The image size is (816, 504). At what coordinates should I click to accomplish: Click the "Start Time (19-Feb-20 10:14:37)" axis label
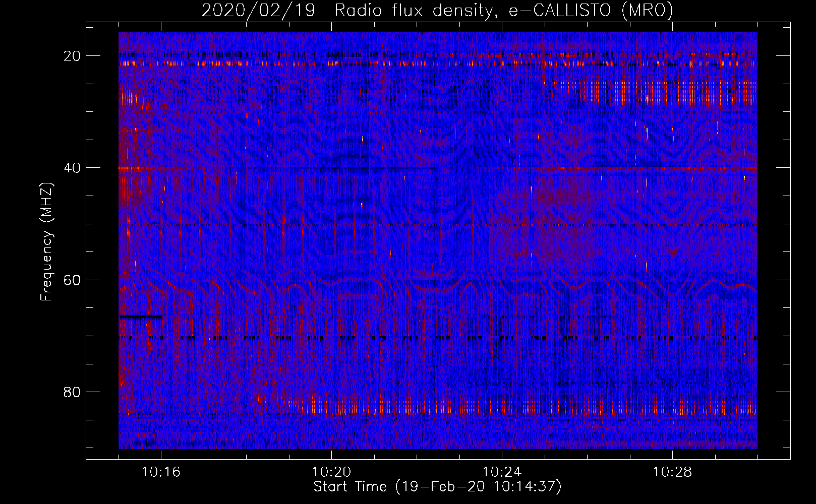[x=437, y=486]
